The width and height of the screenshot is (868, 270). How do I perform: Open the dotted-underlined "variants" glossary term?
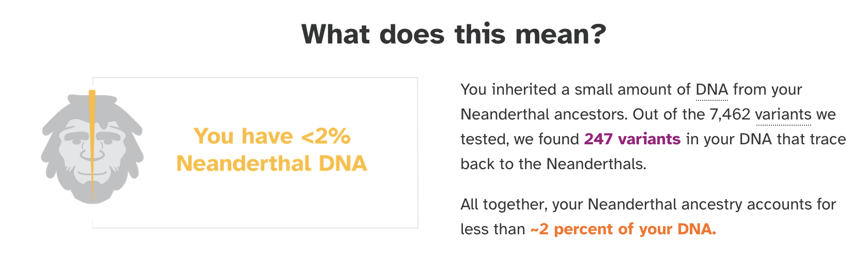(x=783, y=114)
